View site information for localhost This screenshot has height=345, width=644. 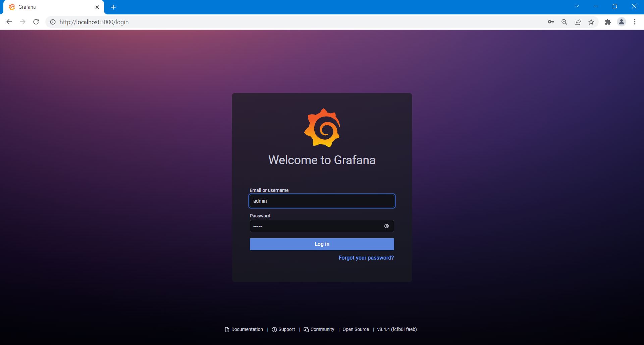tap(53, 22)
